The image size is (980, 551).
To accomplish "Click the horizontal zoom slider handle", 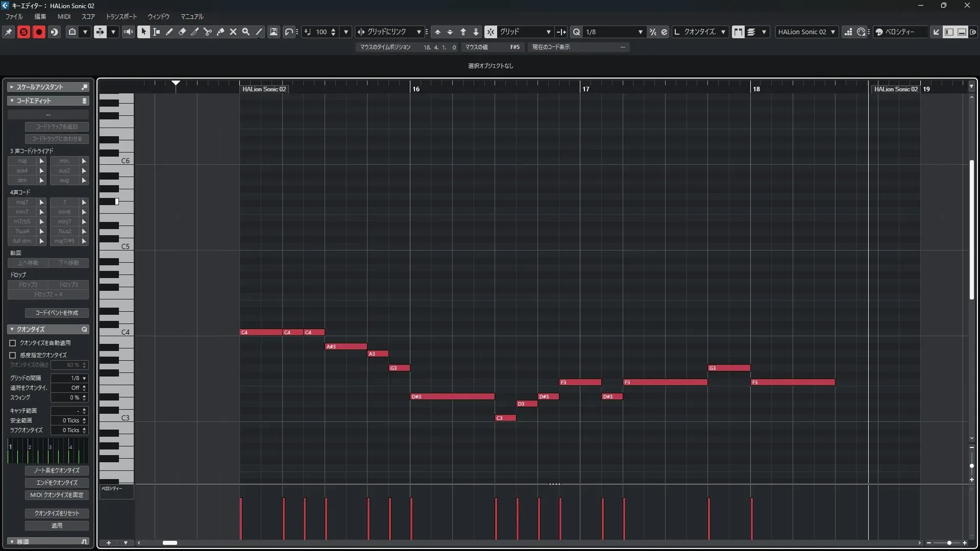I will 949,543.
